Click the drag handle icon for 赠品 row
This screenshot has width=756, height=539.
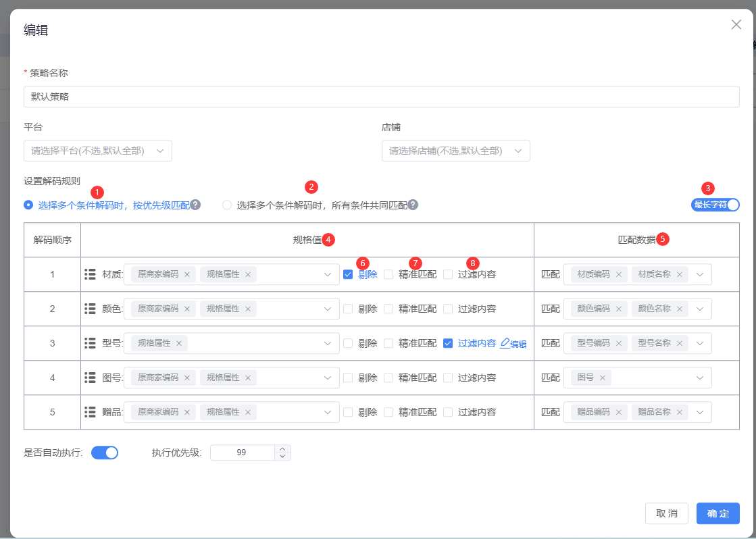click(x=90, y=412)
